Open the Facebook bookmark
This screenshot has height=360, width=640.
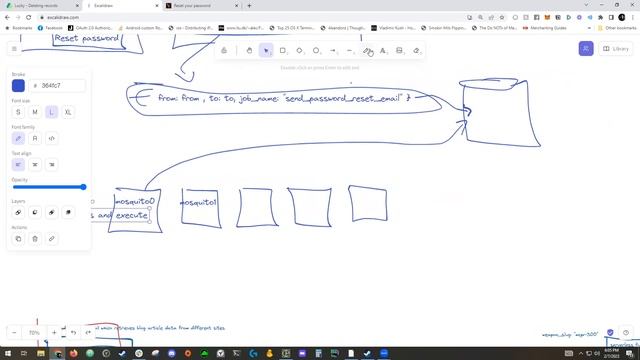click(50, 28)
